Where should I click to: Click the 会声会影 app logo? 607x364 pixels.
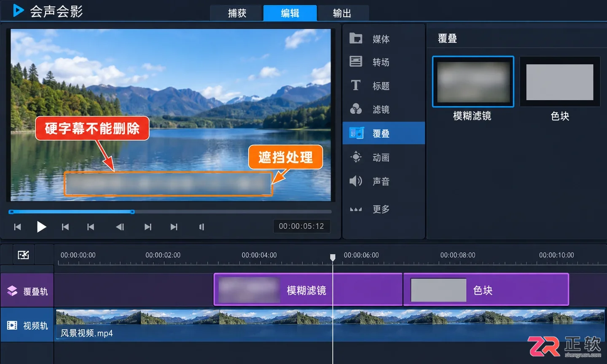(47, 11)
